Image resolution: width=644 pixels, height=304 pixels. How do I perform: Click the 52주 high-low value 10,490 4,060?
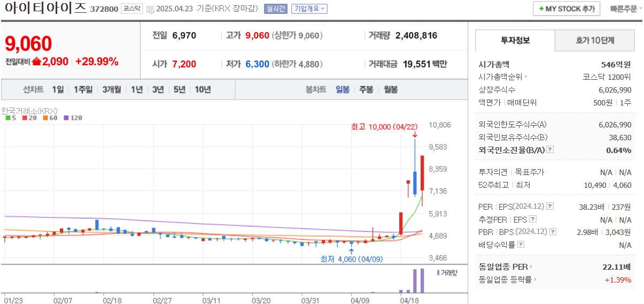click(608, 185)
